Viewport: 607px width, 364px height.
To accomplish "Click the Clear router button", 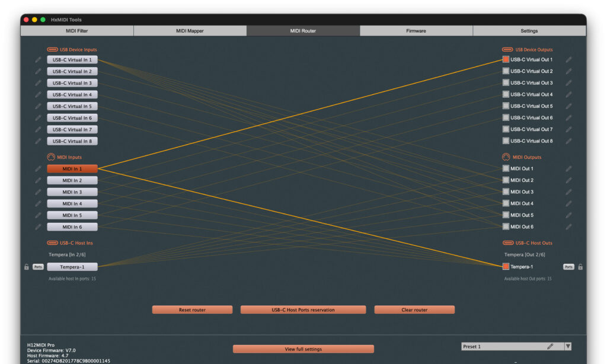I will coord(414,310).
